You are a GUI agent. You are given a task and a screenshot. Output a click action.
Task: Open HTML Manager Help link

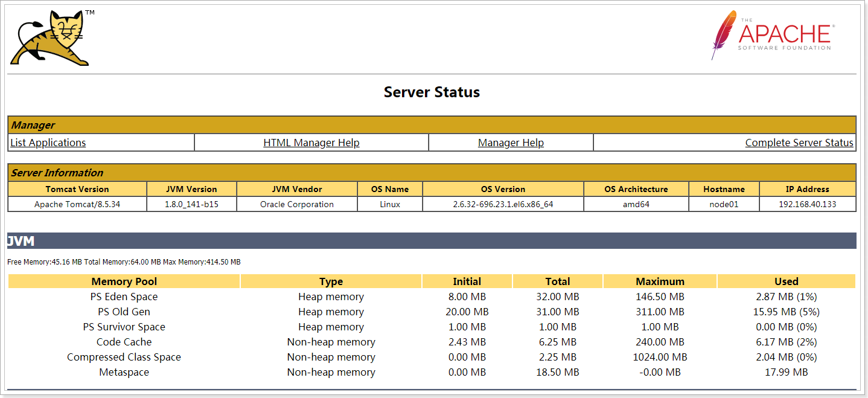point(311,143)
